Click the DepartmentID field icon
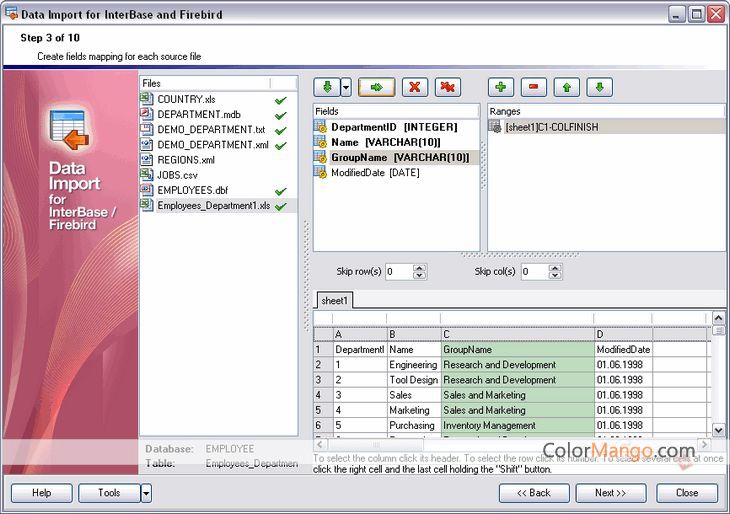 tap(320, 127)
